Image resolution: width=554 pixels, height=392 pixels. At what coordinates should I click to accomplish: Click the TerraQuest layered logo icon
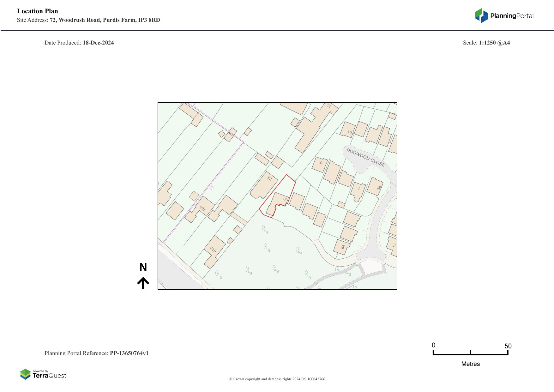click(25, 374)
